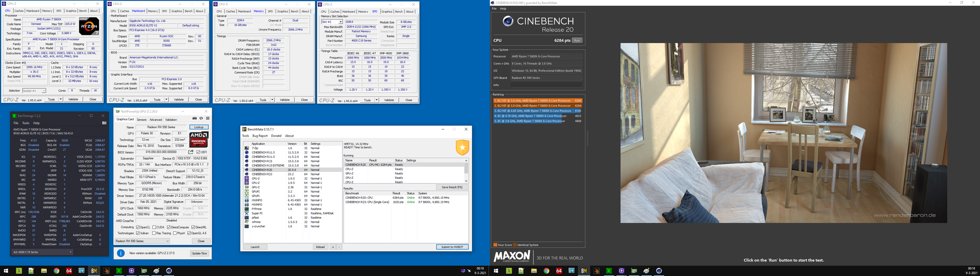Open the Tools dropdown arrow in CPU-Z SPD window
The width and height of the screenshot is (980, 276).
pos(377,100)
